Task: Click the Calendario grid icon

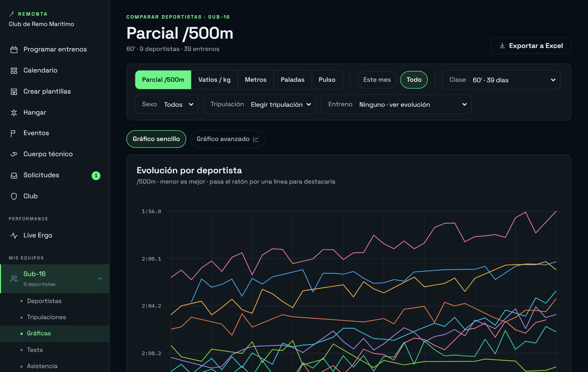Action: (x=14, y=70)
